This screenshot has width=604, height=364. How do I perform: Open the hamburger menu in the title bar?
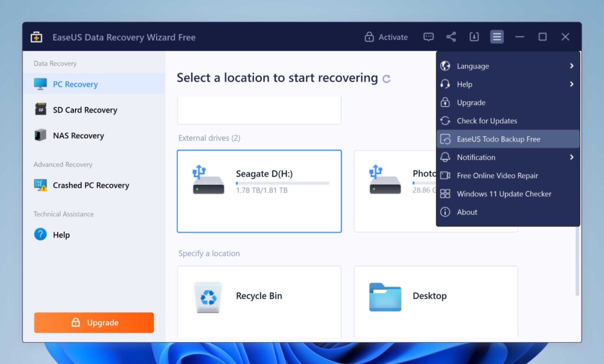point(497,37)
